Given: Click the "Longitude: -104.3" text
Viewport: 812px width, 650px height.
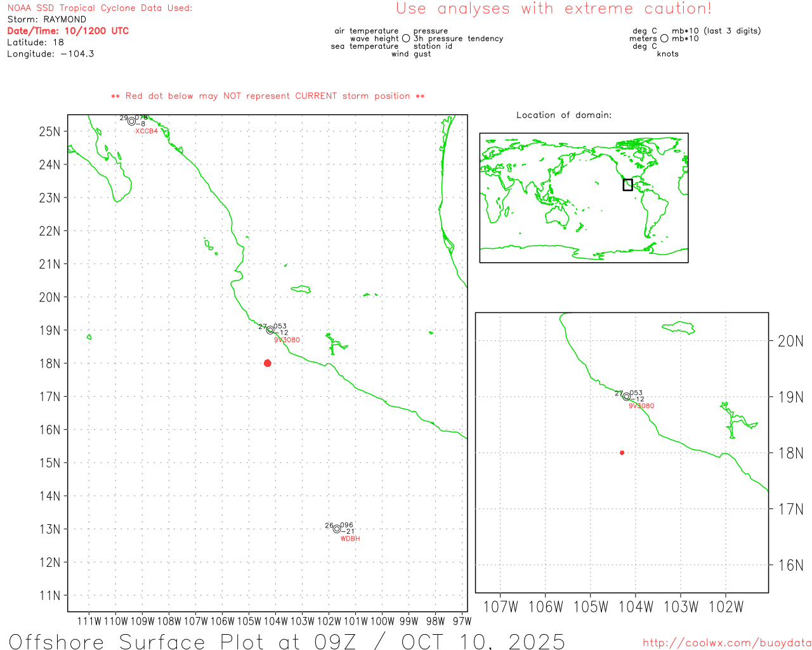Looking at the screenshot, I should pyautogui.click(x=51, y=54).
